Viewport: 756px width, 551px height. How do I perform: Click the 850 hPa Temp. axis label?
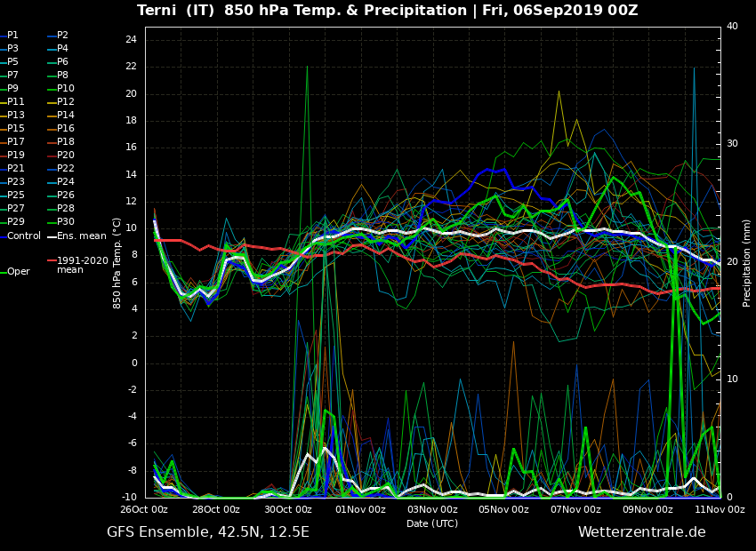click(117, 262)
